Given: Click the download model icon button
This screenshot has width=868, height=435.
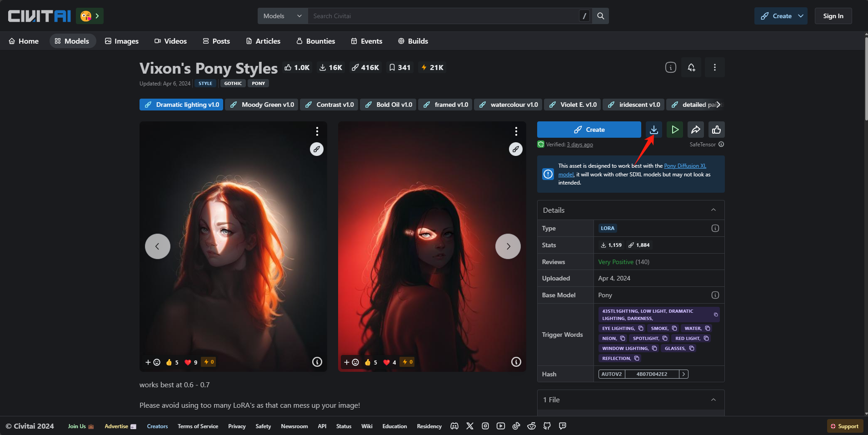Looking at the screenshot, I should pos(653,130).
